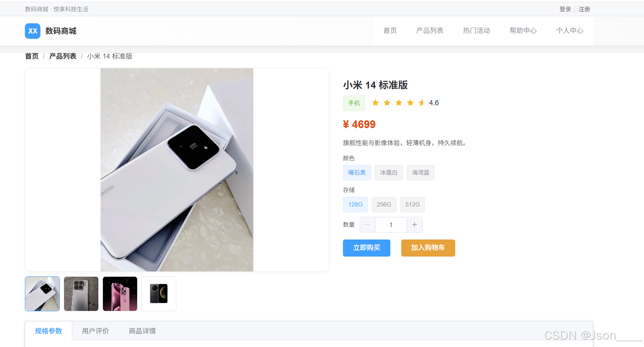
Task: Click the fifth rating star
Action: [422, 103]
